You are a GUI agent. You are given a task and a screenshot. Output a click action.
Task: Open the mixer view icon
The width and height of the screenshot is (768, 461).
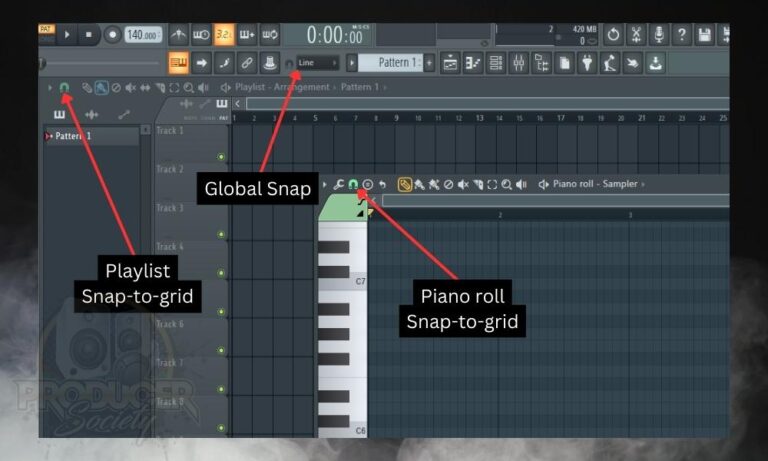coord(519,63)
